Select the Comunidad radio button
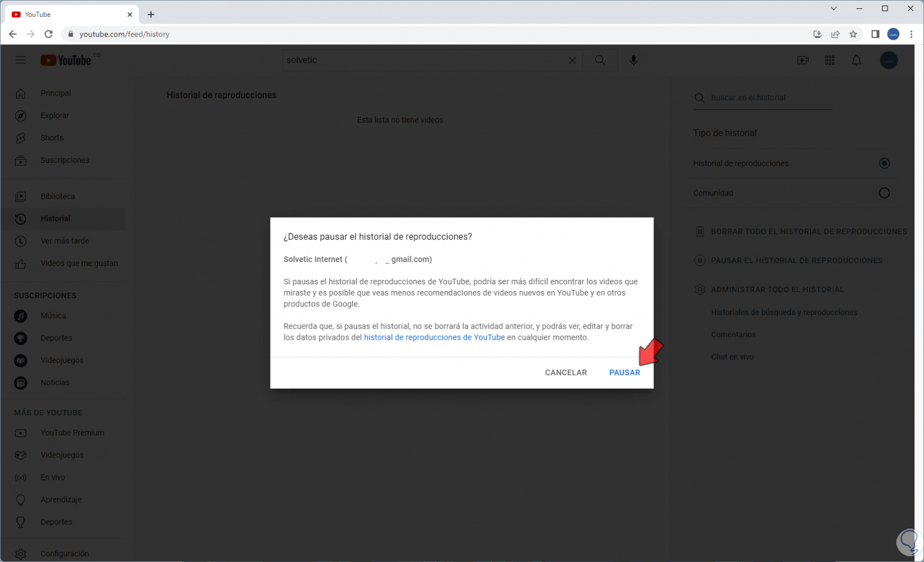The width and height of the screenshot is (924, 562). point(884,193)
